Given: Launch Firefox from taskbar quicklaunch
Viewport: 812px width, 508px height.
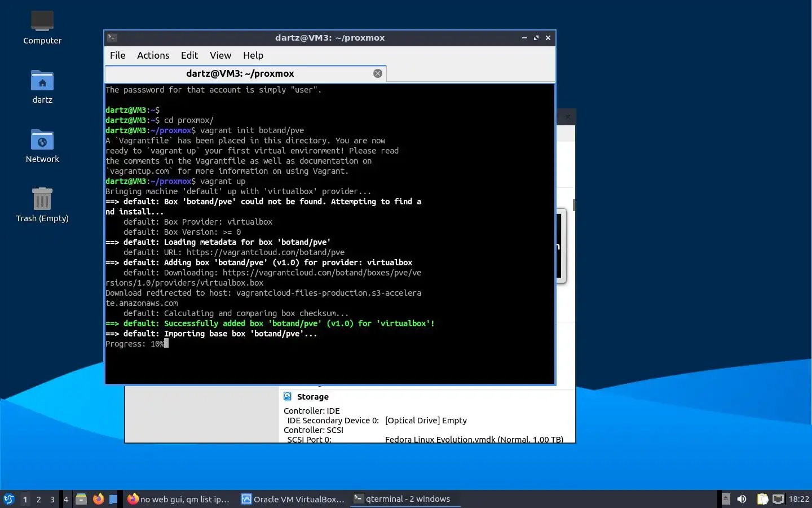Looking at the screenshot, I should 98,499.
